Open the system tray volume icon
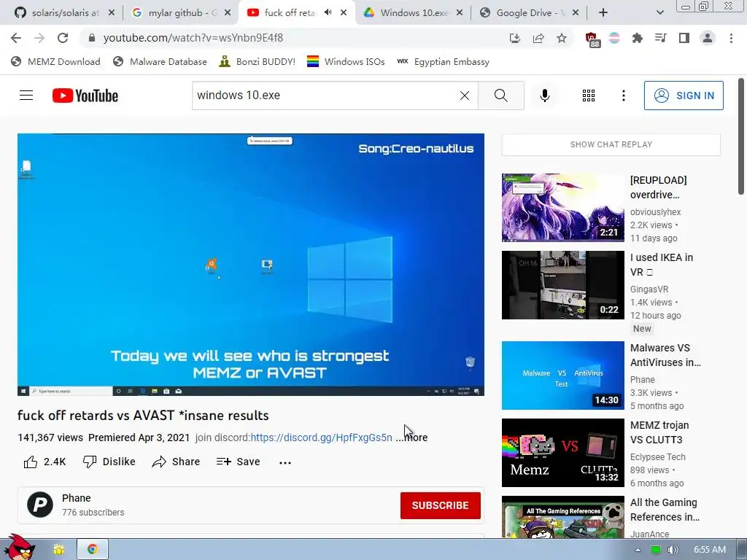This screenshot has height=560, width=747. (x=673, y=550)
